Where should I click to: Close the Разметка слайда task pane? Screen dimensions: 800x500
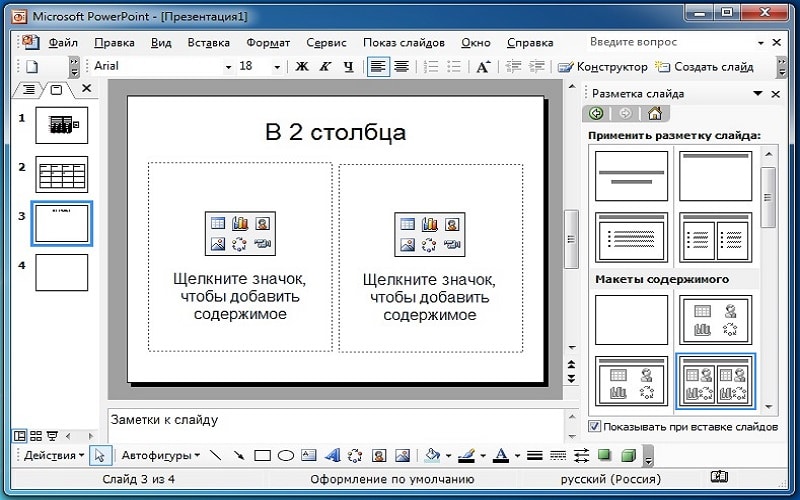tap(776, 94)
